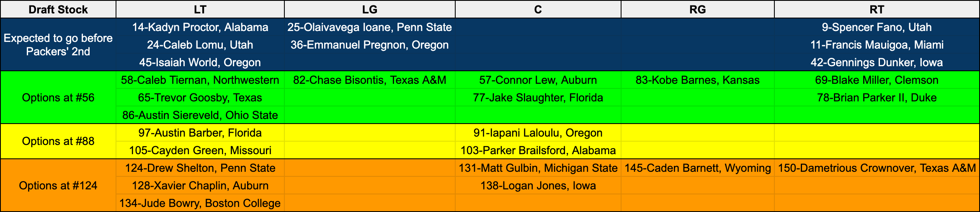Click the Options at #56 row label
The image size is (980, 212).
pos(58,98)
